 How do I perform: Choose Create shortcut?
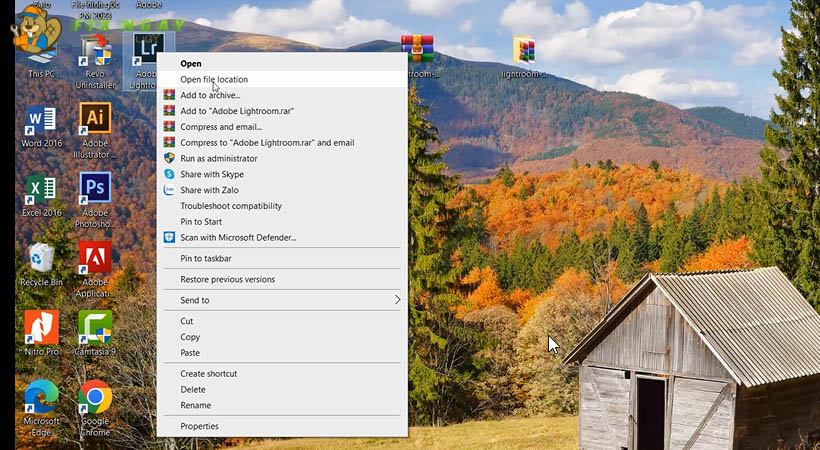(282, 374)
